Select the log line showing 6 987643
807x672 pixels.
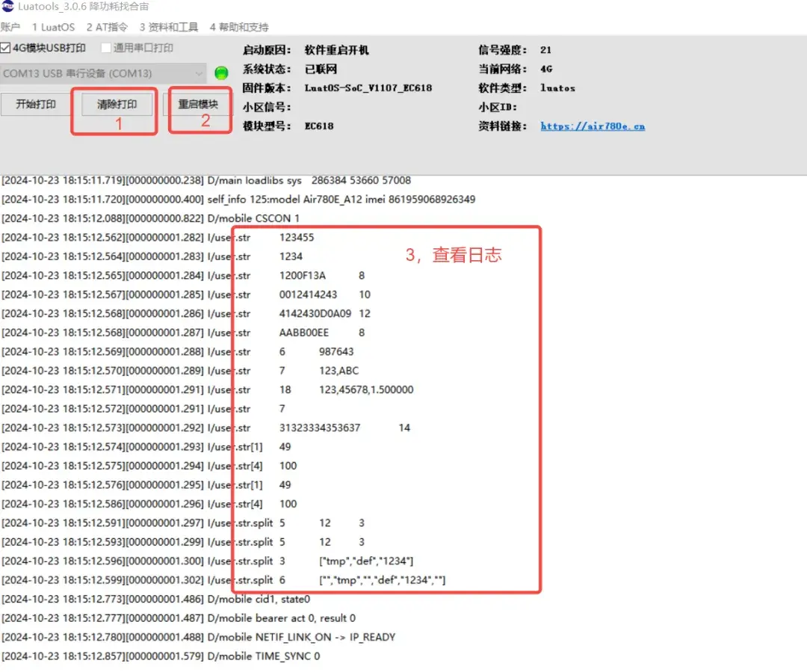point(178,352)
